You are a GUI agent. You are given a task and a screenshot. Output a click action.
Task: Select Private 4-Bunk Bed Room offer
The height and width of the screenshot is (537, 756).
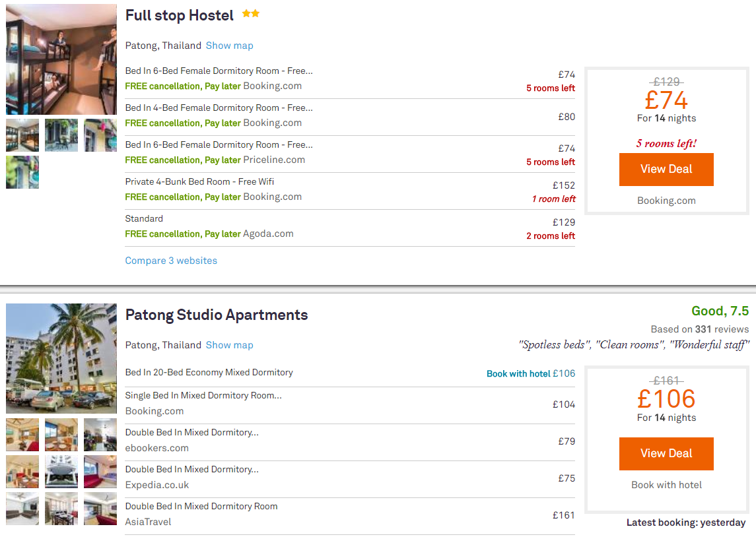pos(350,191)
